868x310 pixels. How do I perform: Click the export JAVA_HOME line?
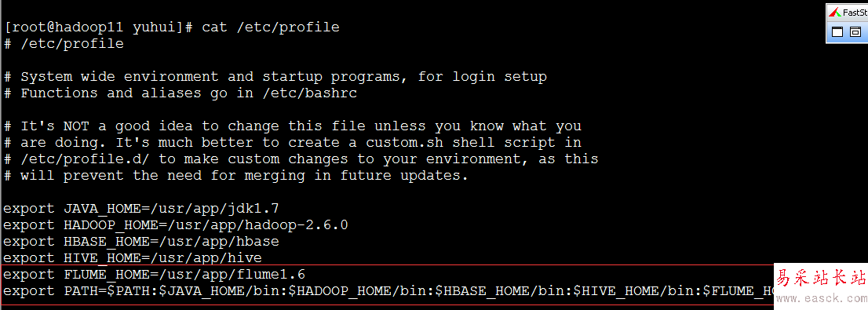tap(141, 209)
